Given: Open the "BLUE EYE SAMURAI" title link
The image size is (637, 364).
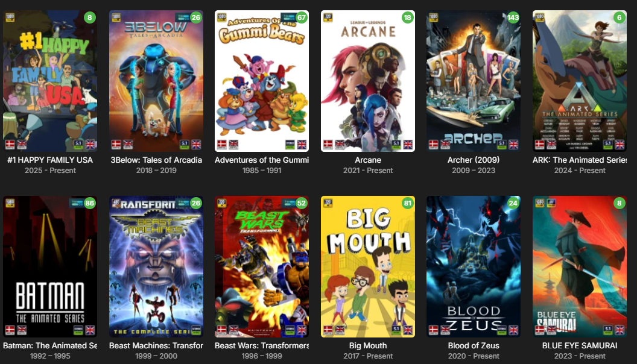Looking at the screenshot, I should click(x=579, y=345).
